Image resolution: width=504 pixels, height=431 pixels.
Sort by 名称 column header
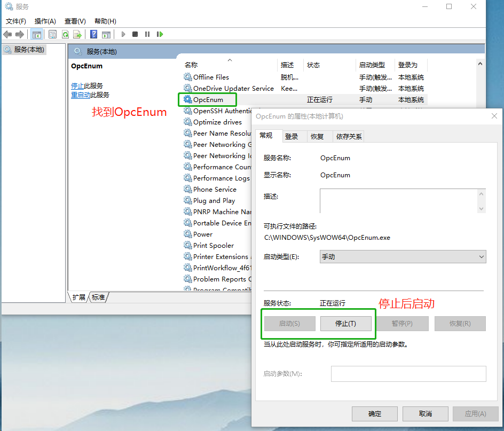230,65
